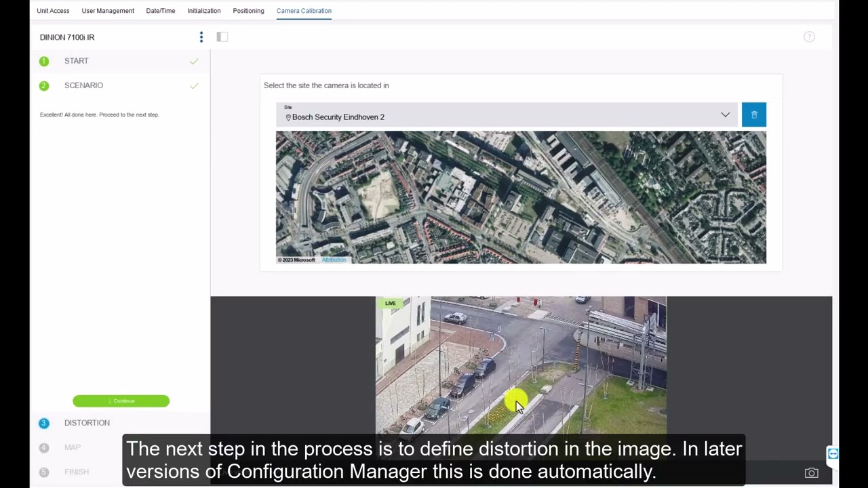Select the Positioning tab

pos(248,11)
